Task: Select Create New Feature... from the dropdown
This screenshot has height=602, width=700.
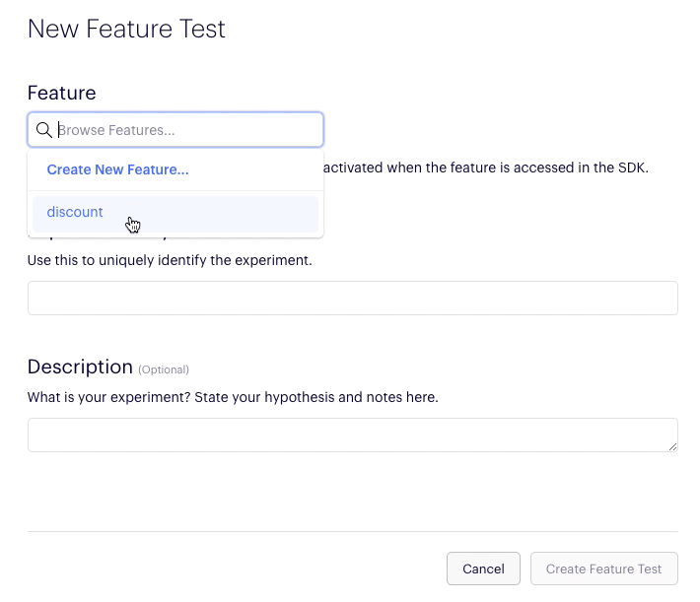Action: (x=117, y=169)
